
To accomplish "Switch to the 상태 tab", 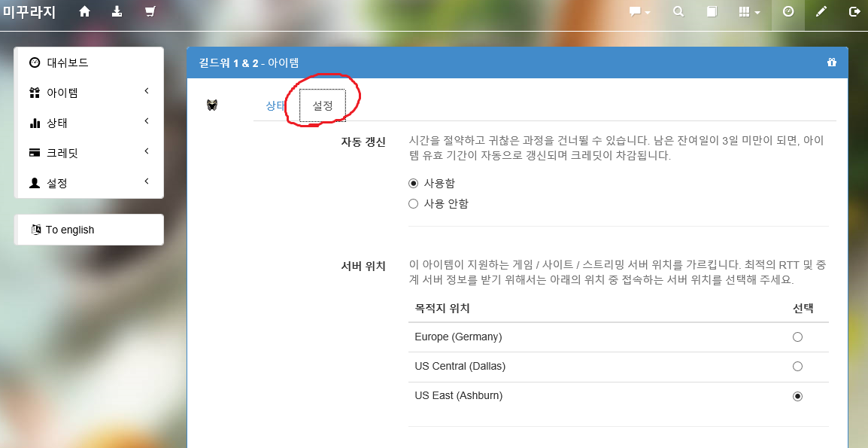I will click(275, 106).
